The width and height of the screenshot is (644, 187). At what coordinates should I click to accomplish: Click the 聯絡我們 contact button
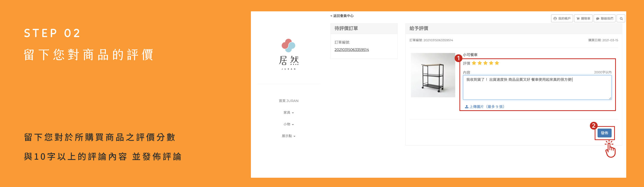604,19
